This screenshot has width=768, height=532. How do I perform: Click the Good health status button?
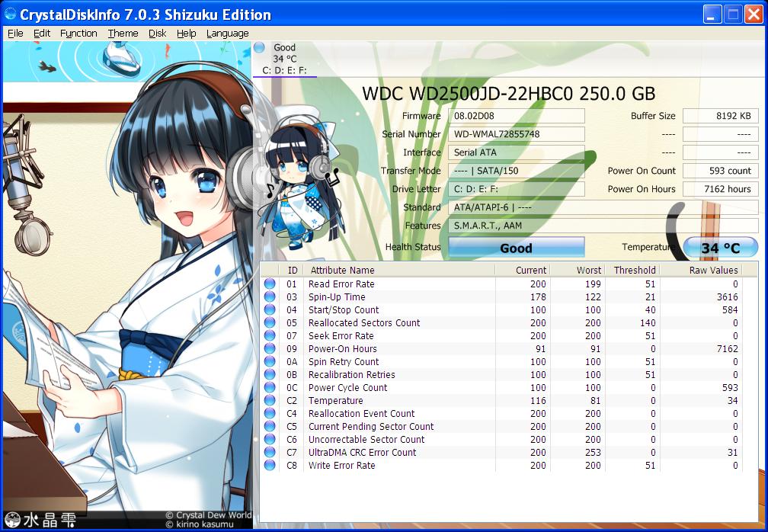coord(517,248)
